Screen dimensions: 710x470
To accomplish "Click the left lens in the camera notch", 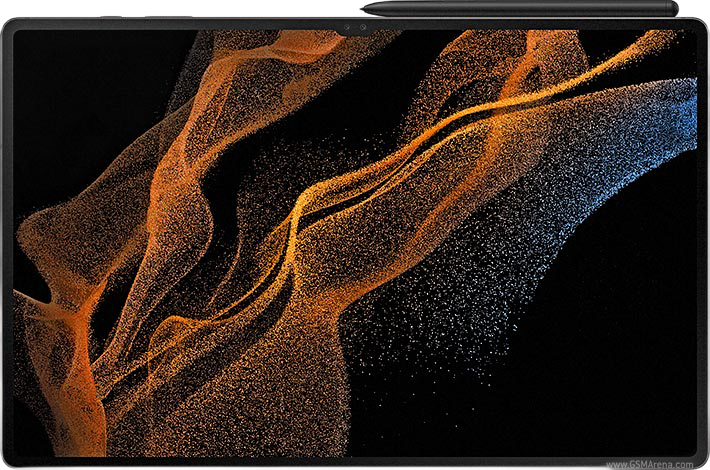I will (345, 29).
